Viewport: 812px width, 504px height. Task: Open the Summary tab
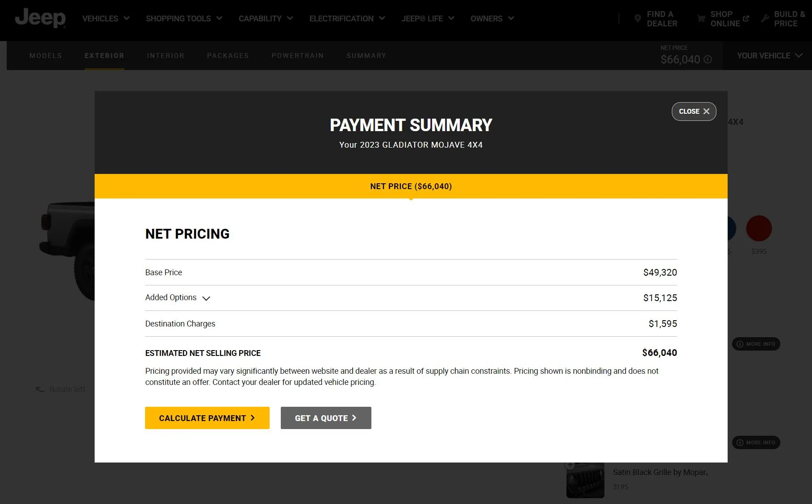(366, 56)
